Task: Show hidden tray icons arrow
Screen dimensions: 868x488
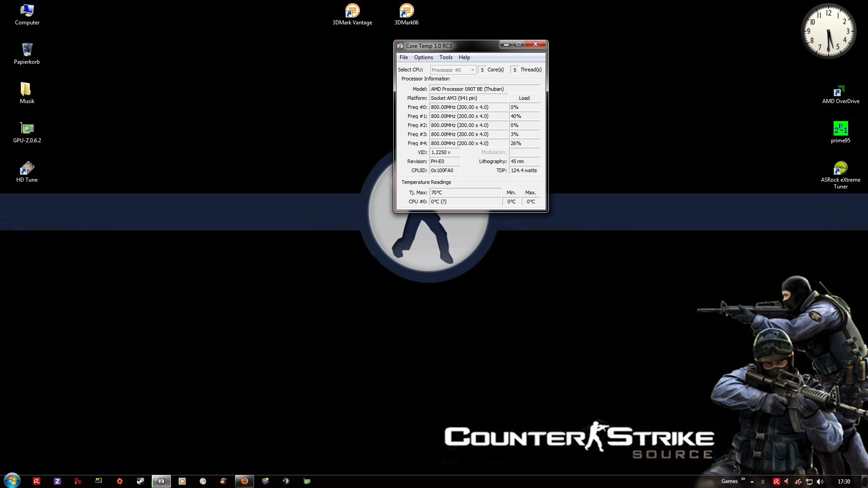Action: pyautogui.click(x=752, y=482)
